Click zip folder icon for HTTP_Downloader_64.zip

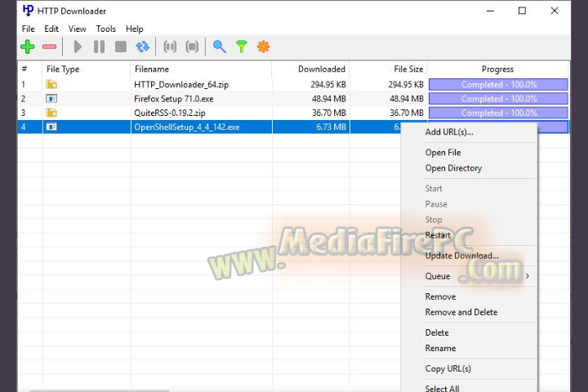pos(51,84)
